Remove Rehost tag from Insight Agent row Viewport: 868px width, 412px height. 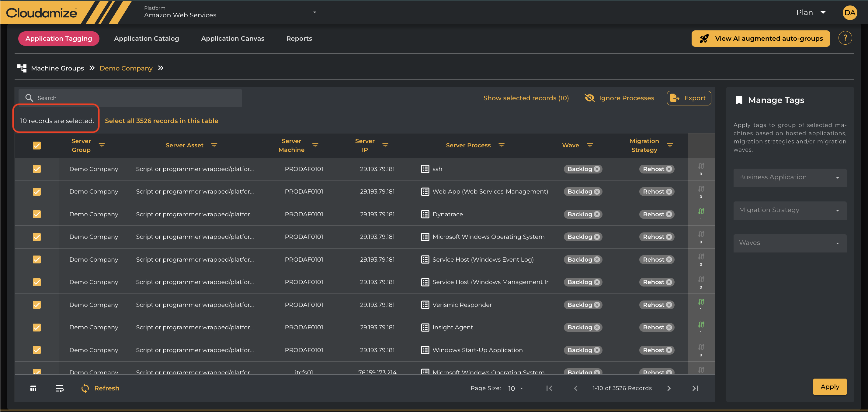669,327
